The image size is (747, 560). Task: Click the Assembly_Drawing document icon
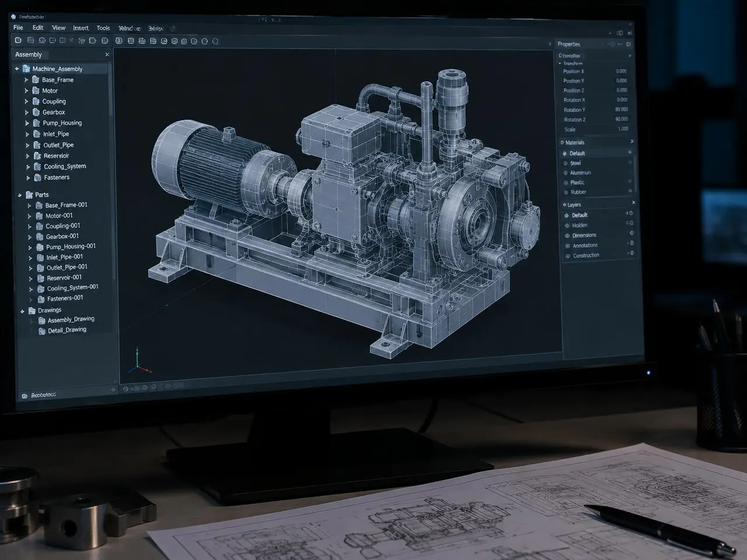pyautogui.click(x=42, y=320)
